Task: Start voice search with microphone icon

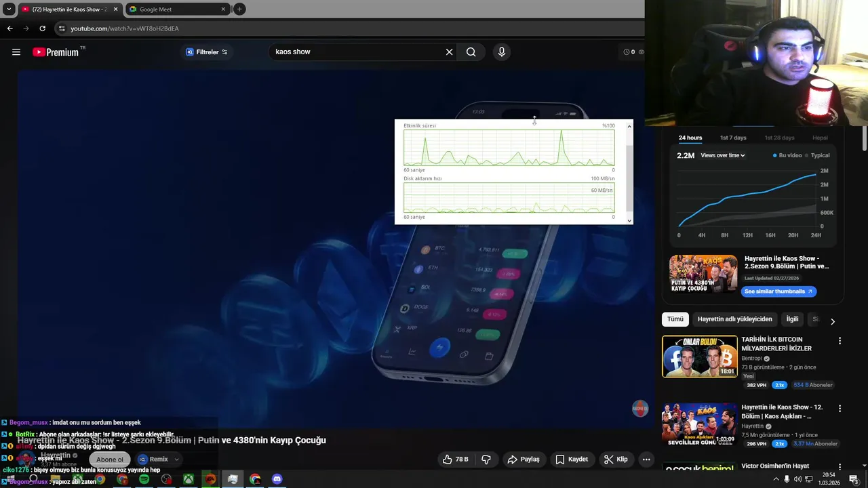Action: click(x=502, y=52)
